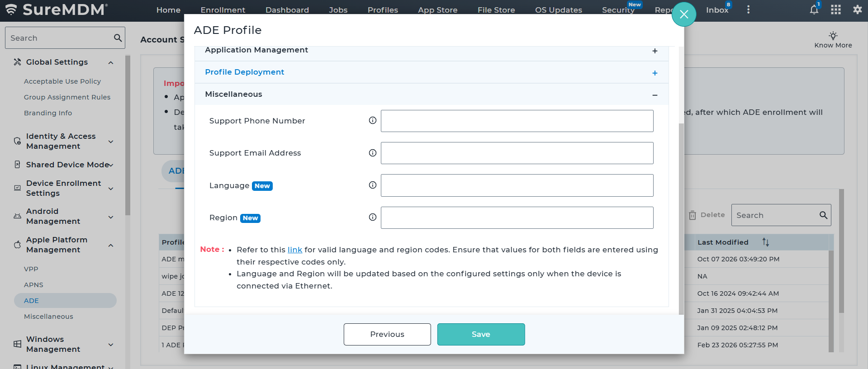This screenshot has height=369, width=868.
Task: Open the settings gear icon in header
Action: click(x=858, y=9)
